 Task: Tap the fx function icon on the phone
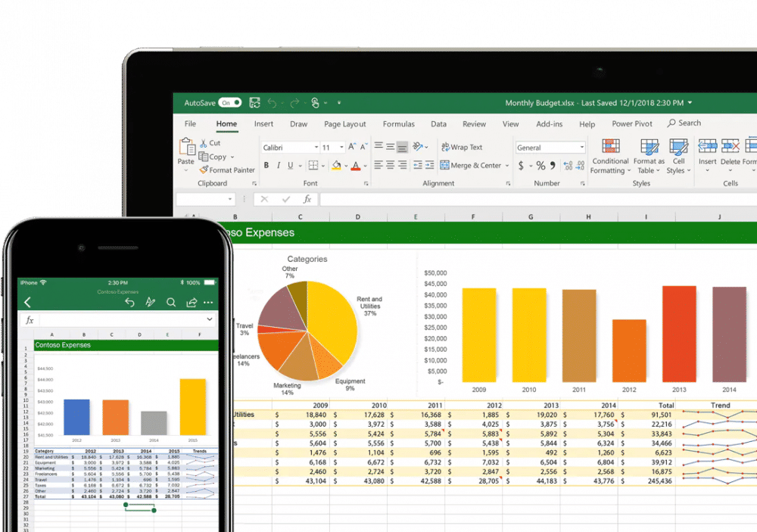pos(30,320)
